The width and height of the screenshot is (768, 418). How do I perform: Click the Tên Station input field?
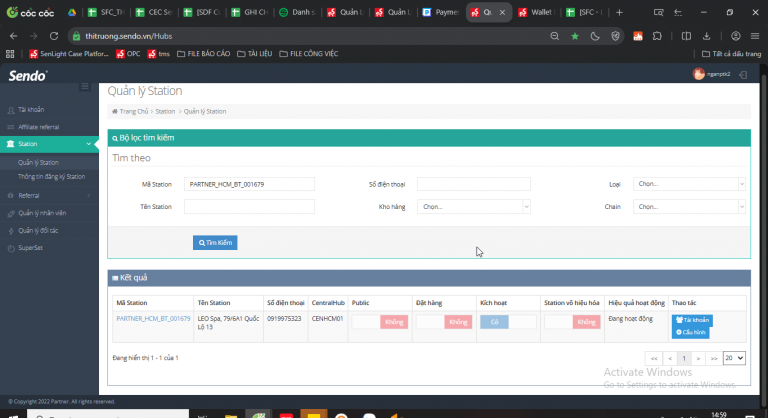point(249,207)
